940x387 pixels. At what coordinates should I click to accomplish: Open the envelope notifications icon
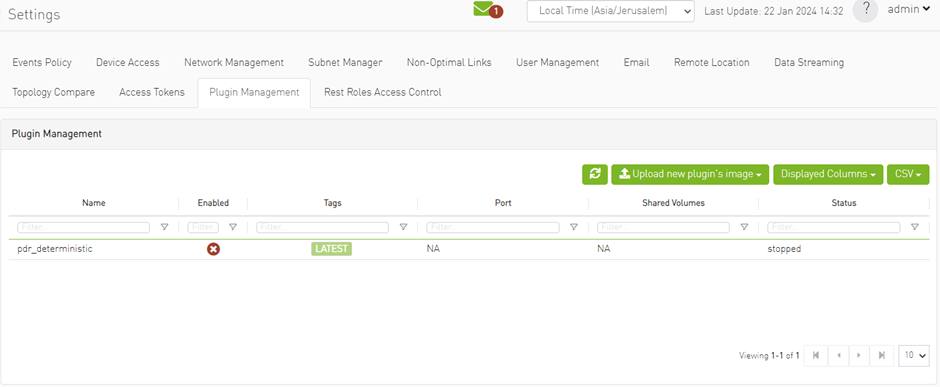[x=483, y=9]
